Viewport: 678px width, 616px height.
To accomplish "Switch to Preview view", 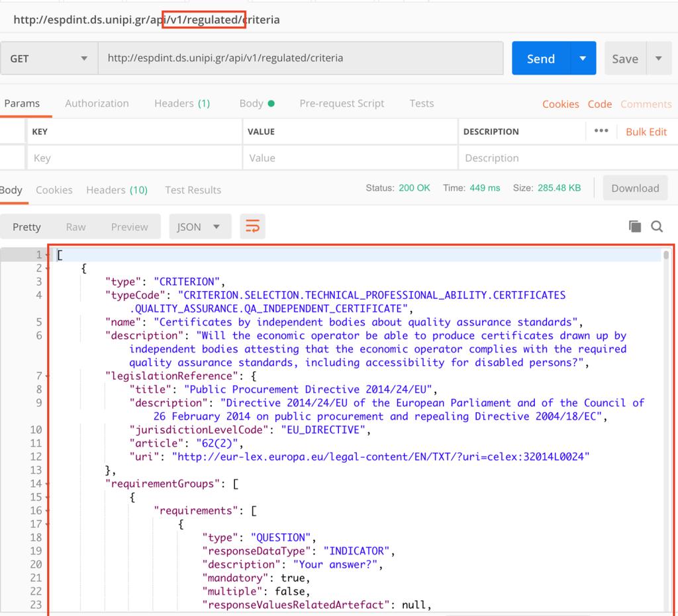I will [129, 227].
